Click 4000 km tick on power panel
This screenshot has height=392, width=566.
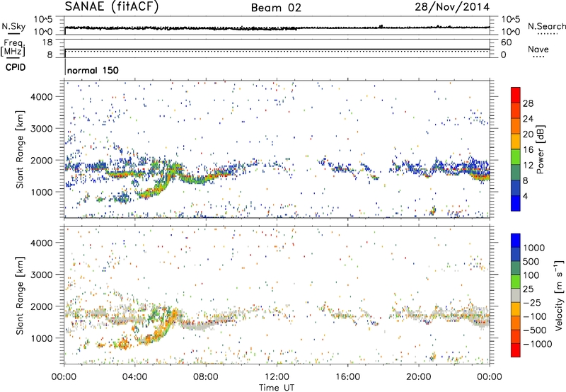point(42,97)
